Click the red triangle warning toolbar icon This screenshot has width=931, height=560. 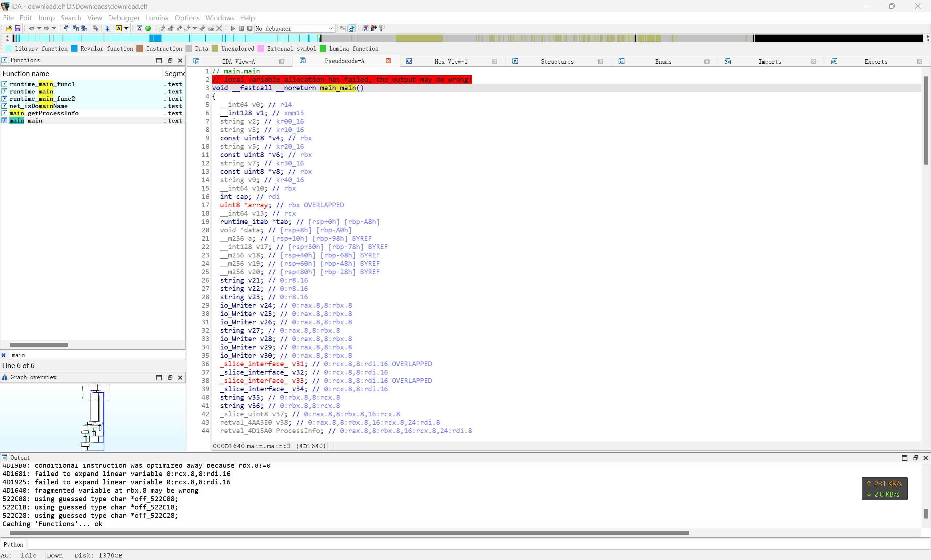(139, 28)
